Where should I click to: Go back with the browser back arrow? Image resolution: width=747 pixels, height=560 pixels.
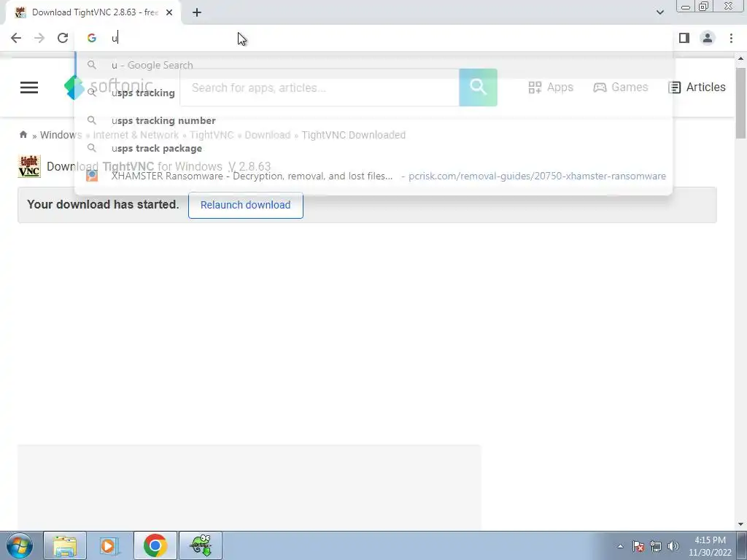pyautogui.click(x=16, y=38)
